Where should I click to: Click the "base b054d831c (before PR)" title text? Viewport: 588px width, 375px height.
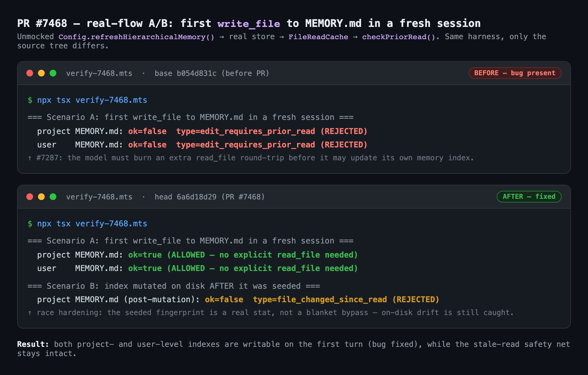coord(212,73)
